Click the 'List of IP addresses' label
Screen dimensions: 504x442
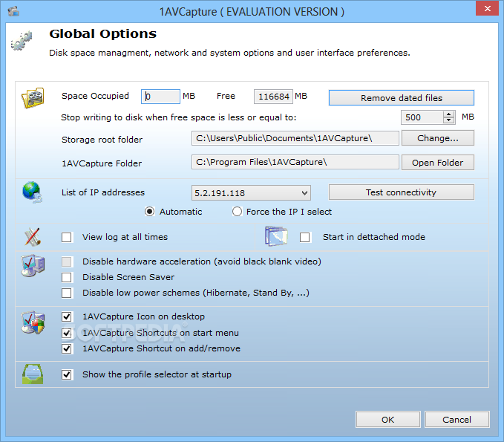click(x=103, y=192)
